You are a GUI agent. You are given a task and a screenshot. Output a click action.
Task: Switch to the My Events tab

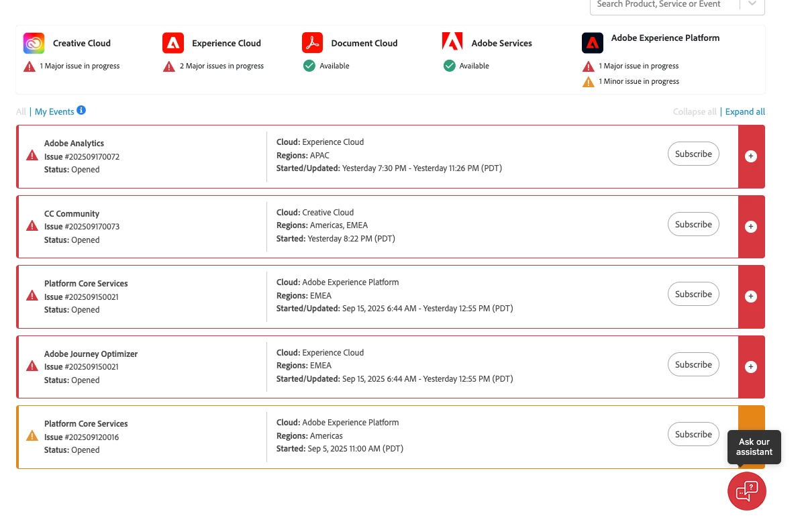pyautogui.click(x=54, y=112)
